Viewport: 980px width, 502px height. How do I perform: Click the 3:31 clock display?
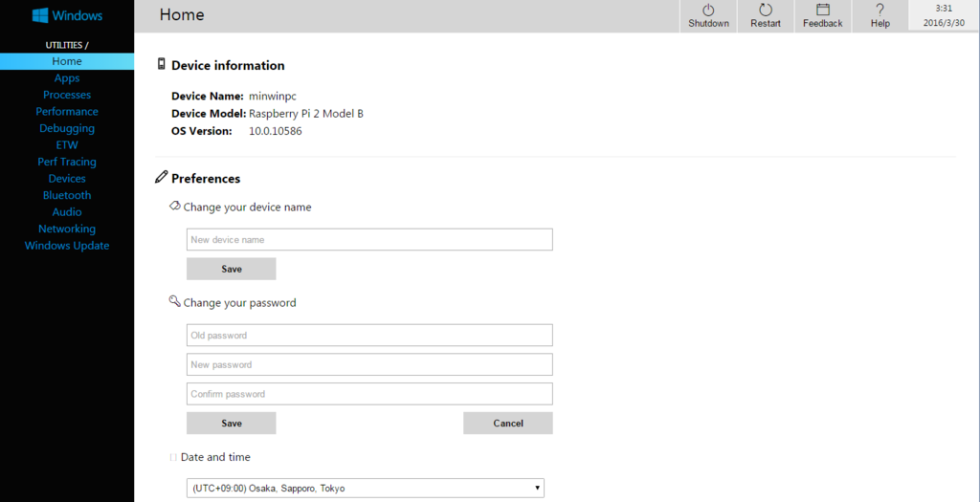[x=943, y=9]
